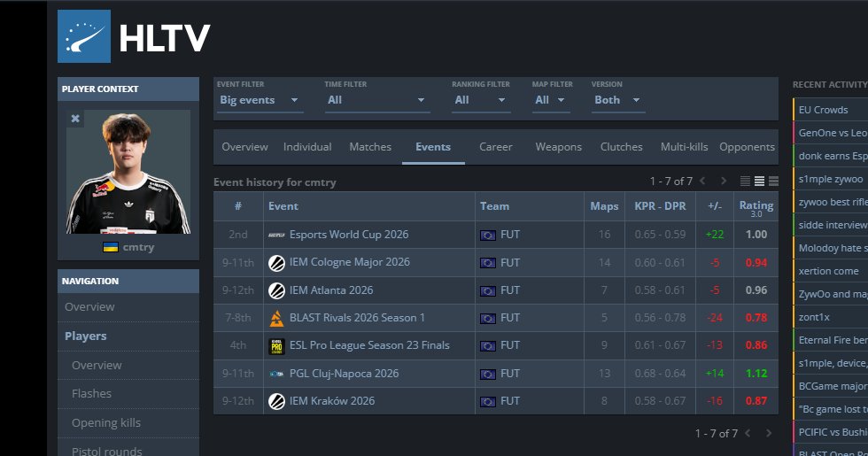Open the Ranking Filter dropdown

[x=481, y=100]
